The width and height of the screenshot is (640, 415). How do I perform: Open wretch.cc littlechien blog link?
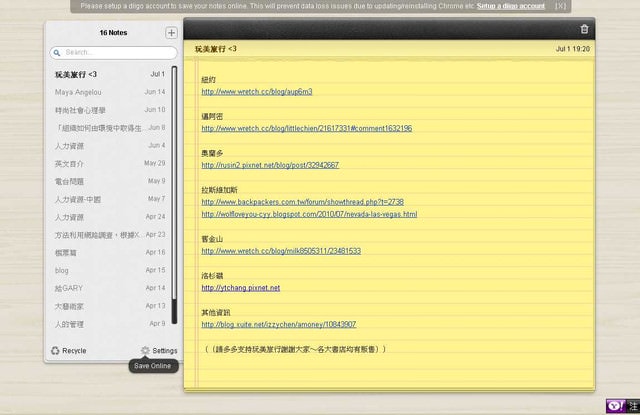[307, 129]
